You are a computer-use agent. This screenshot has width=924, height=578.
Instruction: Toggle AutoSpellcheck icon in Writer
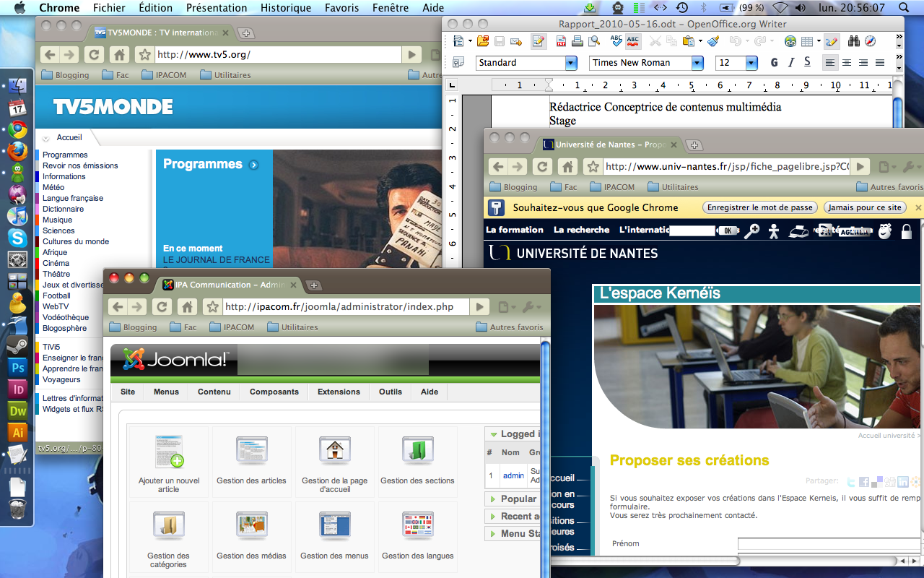pos(633,41)
